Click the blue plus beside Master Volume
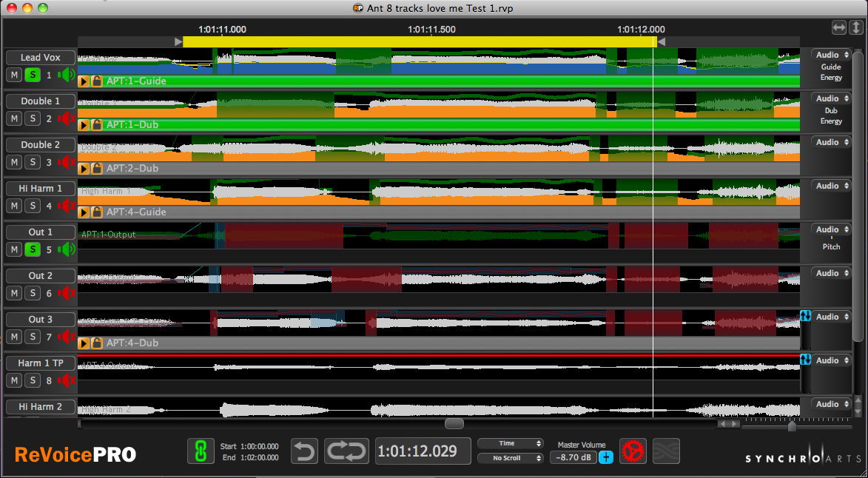Image resolution: width=868 pixels, height=478 pixels. [606, 457]
